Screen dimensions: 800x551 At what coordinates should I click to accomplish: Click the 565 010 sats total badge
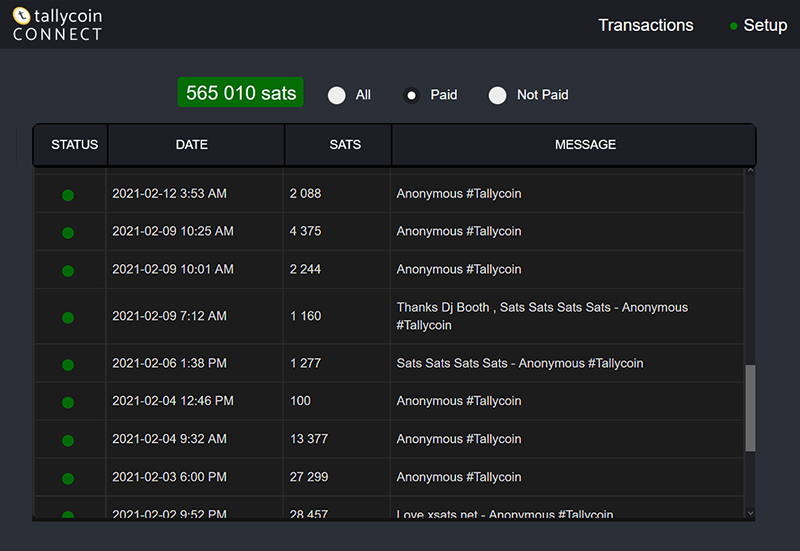point(240,92)
